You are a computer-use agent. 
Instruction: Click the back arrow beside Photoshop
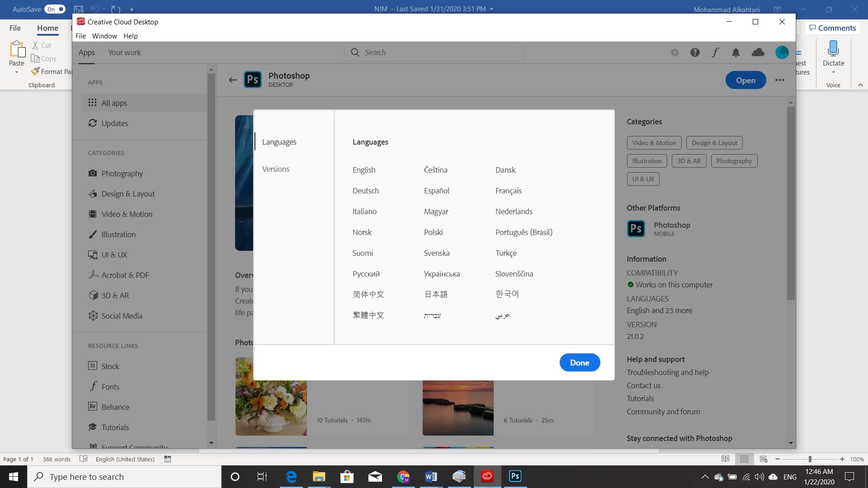pyautogui.click(x=233, y=80)
